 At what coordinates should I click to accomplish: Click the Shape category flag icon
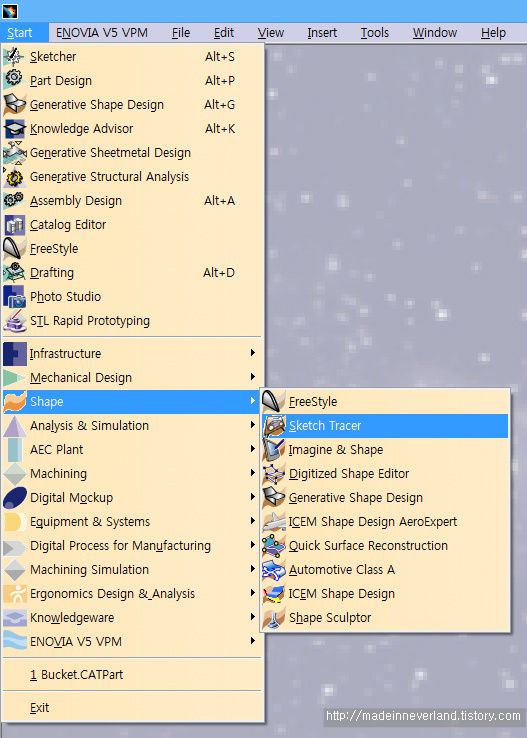pyautogui.click(x=15, y=402)
